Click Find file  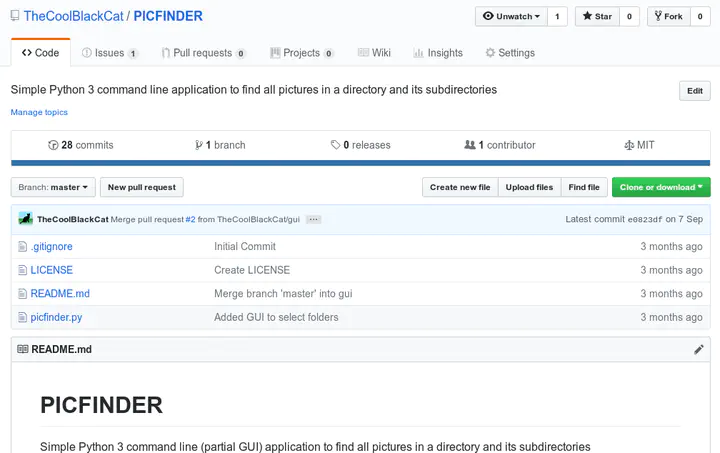584,187
